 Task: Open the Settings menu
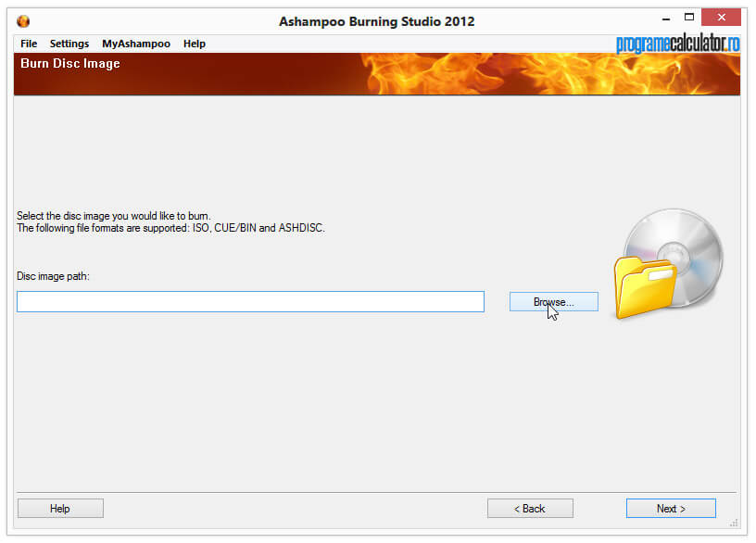(x=69, y=44)
